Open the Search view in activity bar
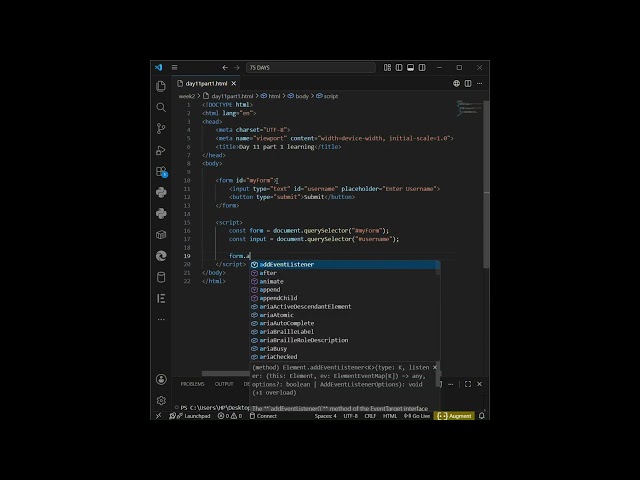640x480 pixels. [161, 107]
